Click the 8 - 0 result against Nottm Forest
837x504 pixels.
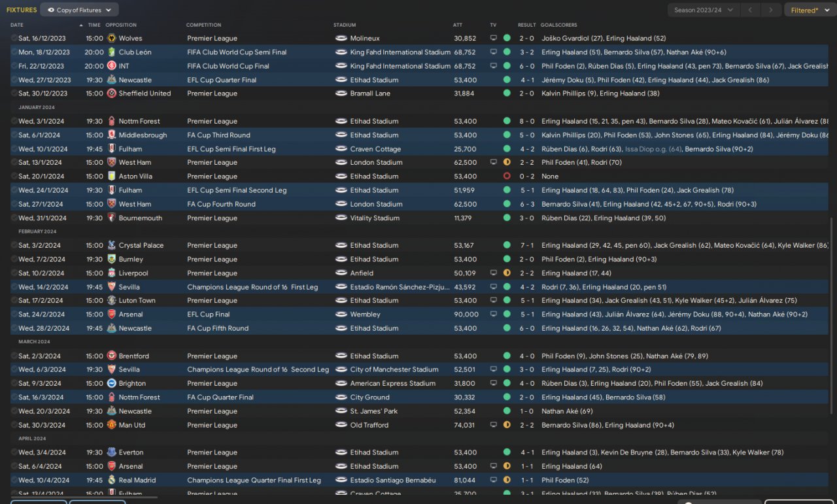click(x=526, y=122)
